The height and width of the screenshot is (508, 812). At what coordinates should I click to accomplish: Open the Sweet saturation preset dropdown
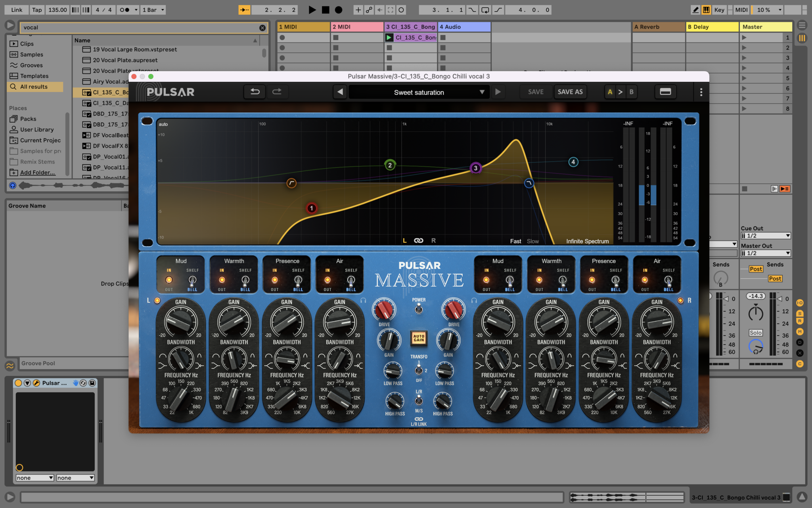(419, 92)
